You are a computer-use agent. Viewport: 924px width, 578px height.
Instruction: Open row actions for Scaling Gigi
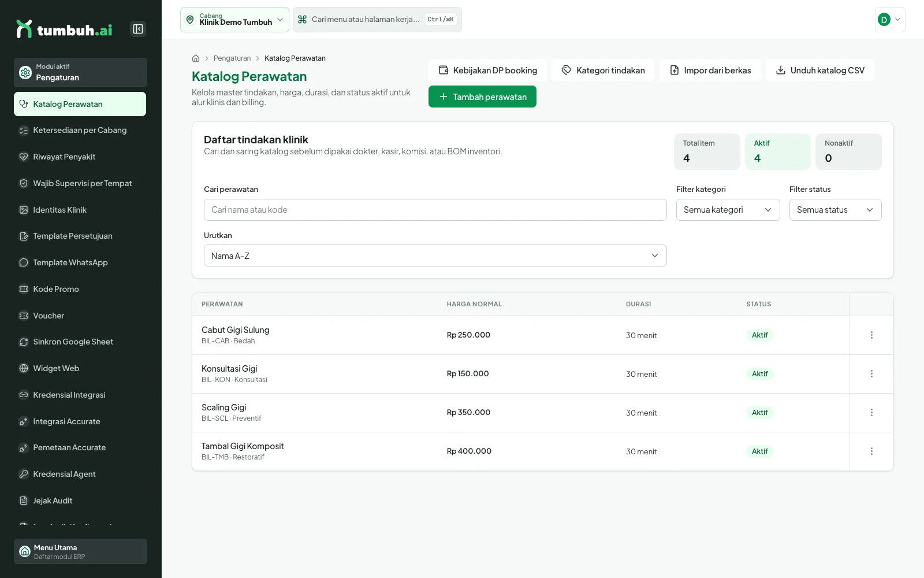point(871,413)
